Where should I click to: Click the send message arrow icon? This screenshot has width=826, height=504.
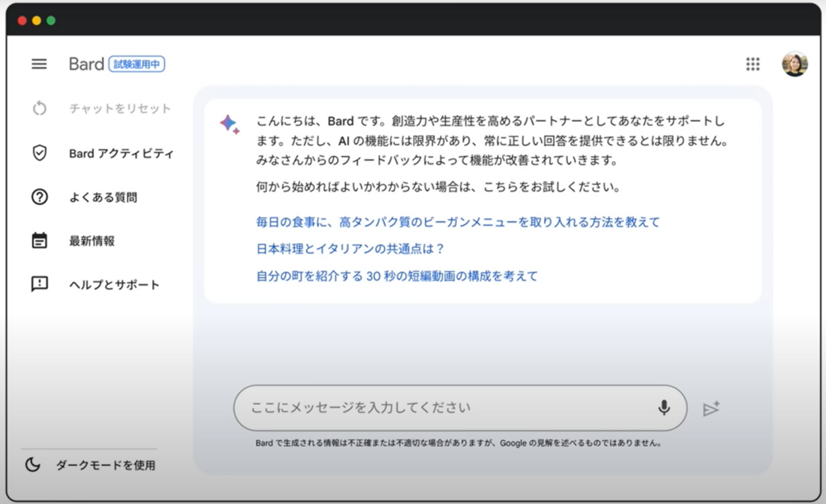[711, 408]
